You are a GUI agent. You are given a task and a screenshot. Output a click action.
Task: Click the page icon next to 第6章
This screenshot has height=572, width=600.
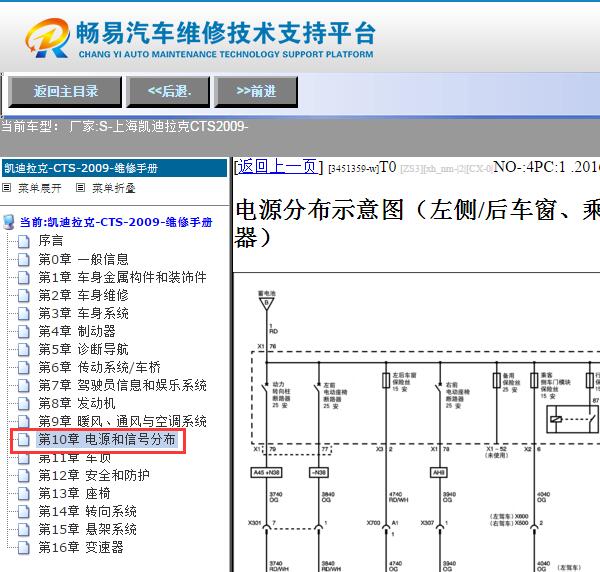pos(24,367)
